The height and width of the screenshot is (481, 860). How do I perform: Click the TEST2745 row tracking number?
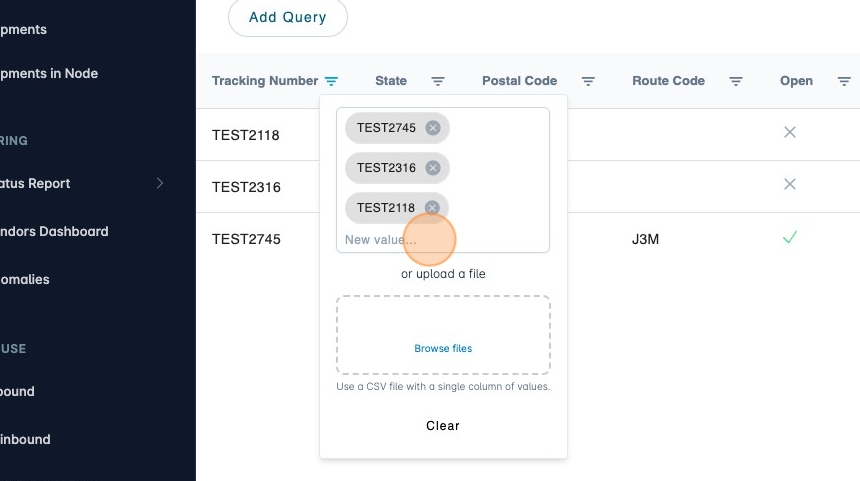tap(246, 239)
